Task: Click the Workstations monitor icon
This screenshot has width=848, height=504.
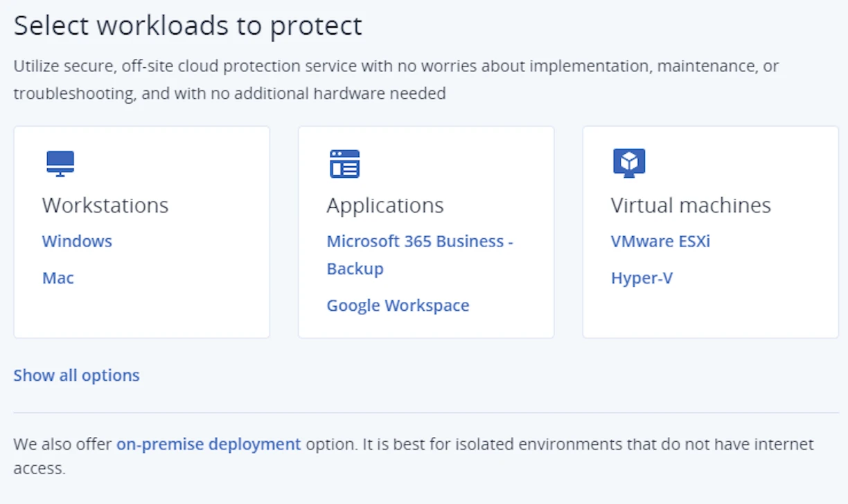Action: click(x=60, y=164)
